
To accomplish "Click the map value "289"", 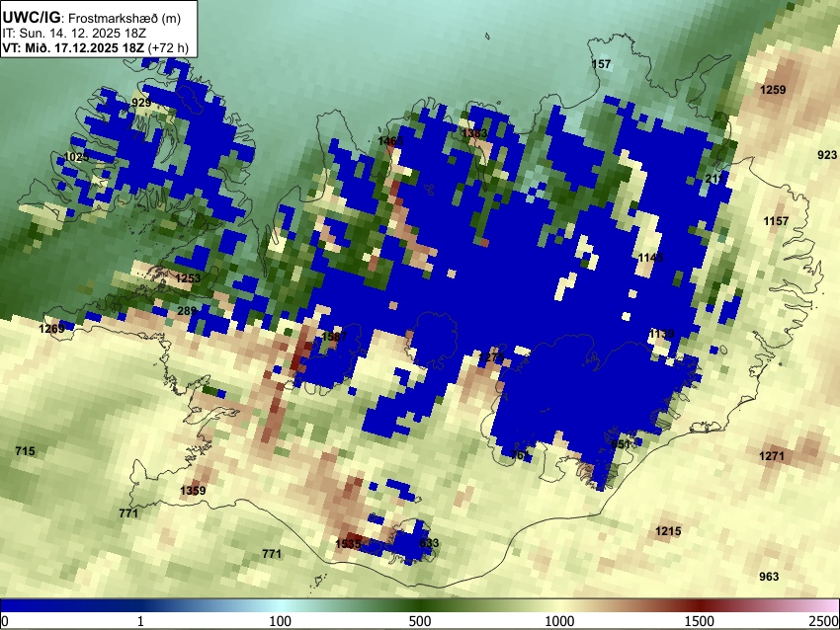I will [187, 310].
